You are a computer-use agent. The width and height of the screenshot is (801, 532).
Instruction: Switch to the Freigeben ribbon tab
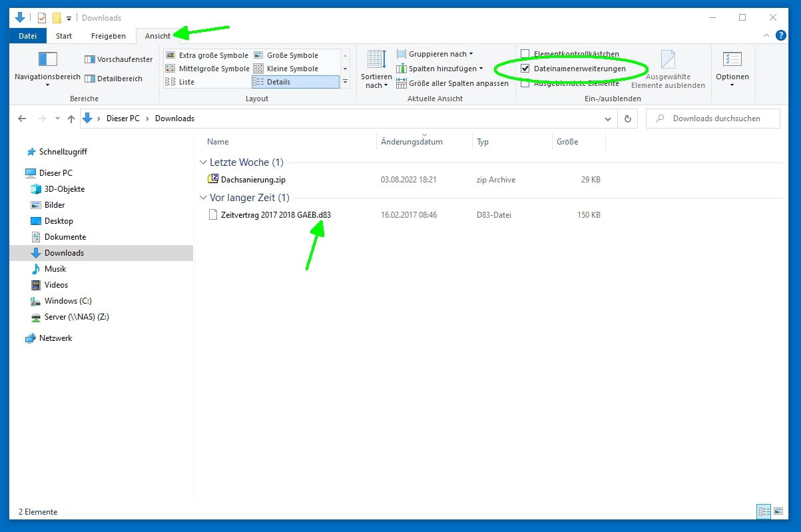click(x=108, y=36)
